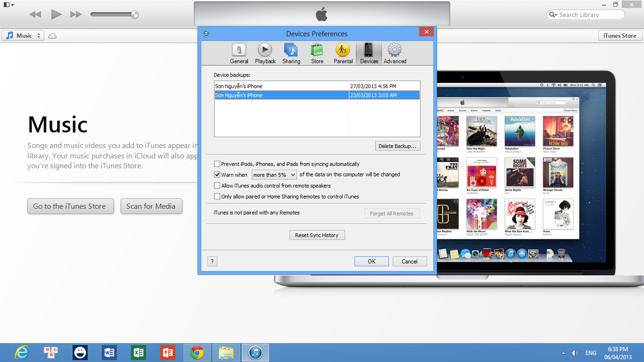Click the taskbar clock showing 6:38 PM
Image resolution: width=644 pixels, height=362 pixels.
click(x=618, y=353)
